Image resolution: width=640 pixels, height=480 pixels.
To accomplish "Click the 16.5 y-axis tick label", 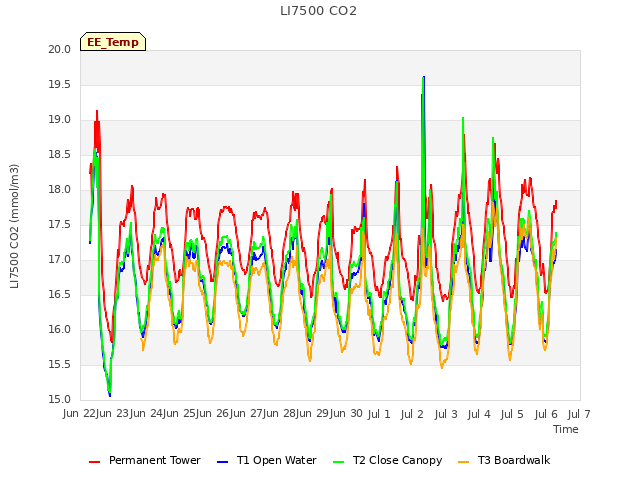I will click(60, 295).
